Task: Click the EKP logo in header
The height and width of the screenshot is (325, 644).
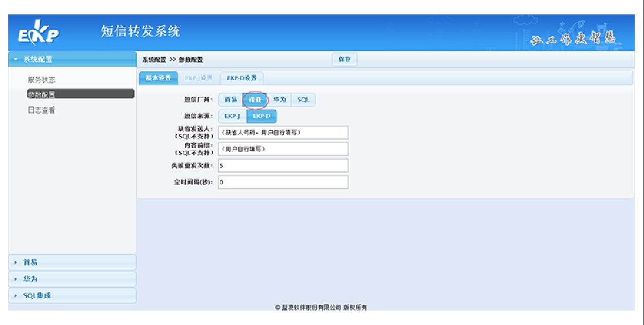Action: (x=39, y=35)
